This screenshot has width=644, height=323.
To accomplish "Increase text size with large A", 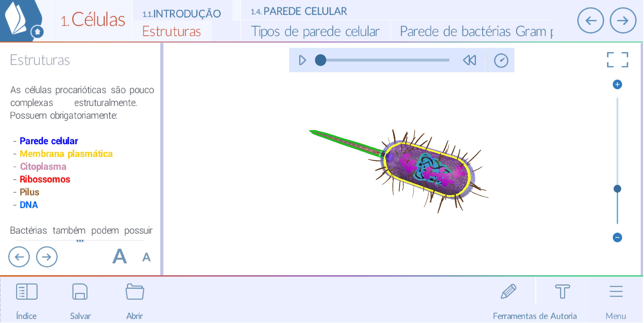I will coord(119,256).
